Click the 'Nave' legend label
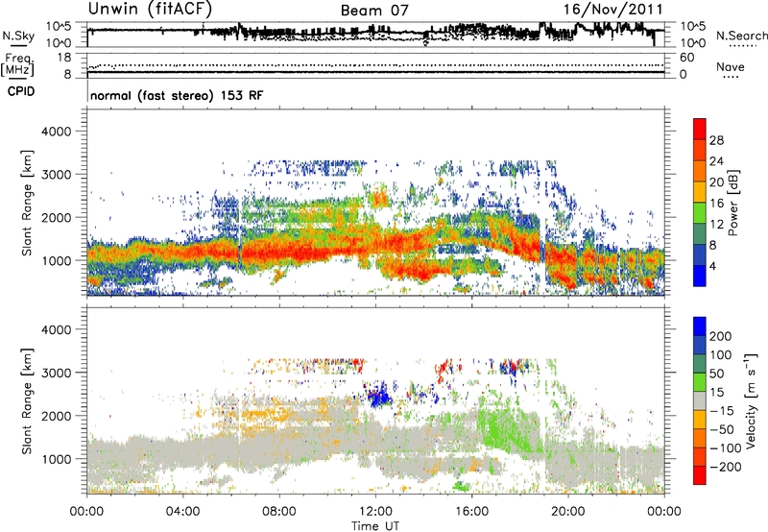The height and width of the screenshot is (532, 768). pyautogui.click(x=730, y=66)
